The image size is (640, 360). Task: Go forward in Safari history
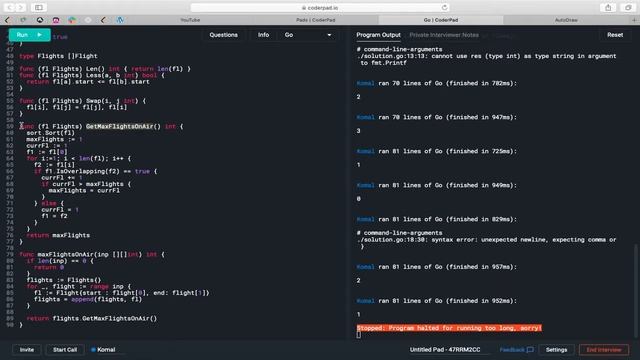(20, 7)
